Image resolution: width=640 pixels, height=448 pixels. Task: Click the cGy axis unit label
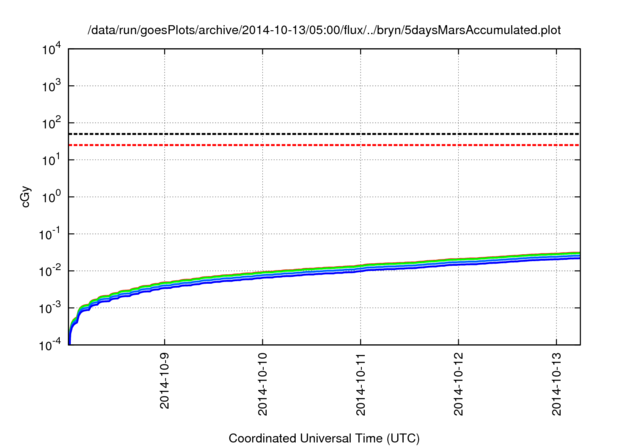pyautogui.click(x=26, y=197)
